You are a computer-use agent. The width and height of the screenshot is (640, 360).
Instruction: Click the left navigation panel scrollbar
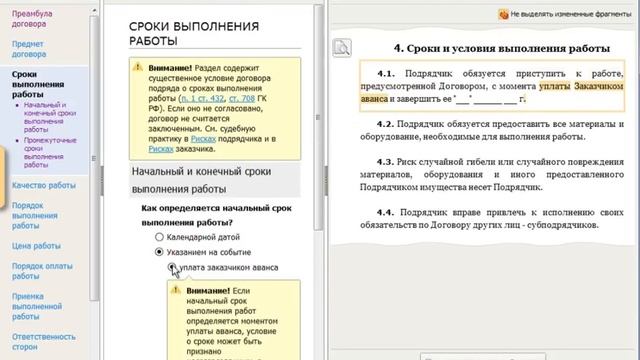94,159
